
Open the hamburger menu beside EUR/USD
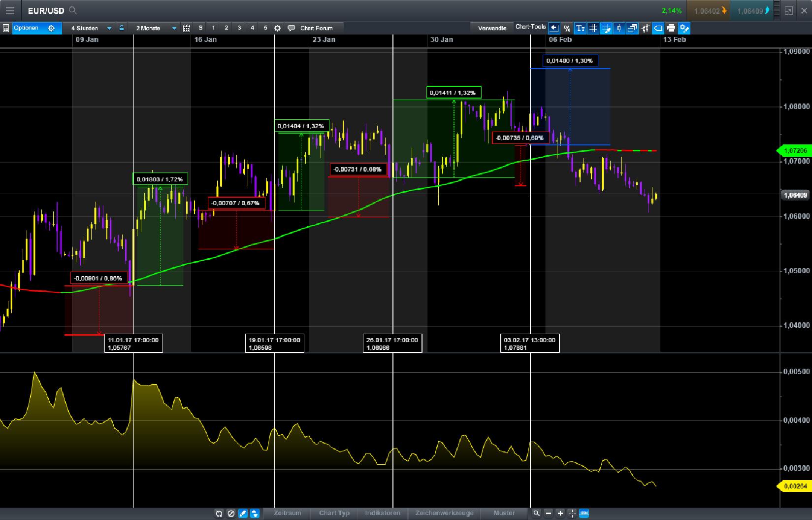click(9, 10)
